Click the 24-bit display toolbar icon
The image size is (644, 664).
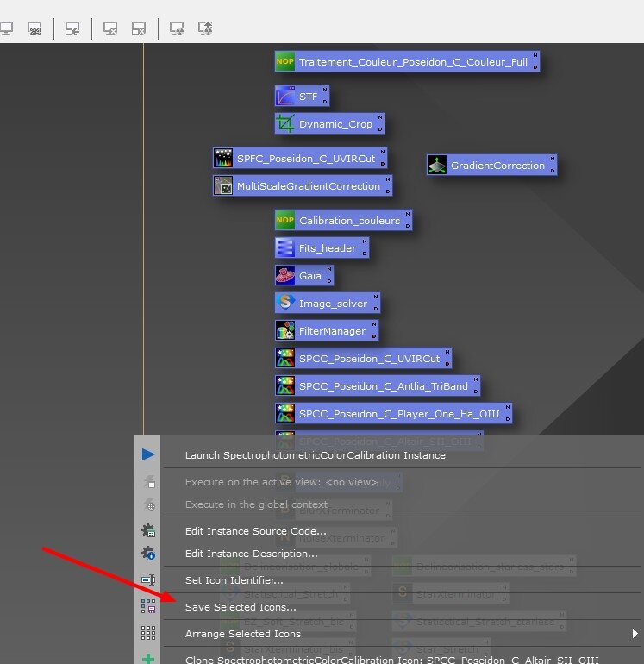(x=34, y=28)
